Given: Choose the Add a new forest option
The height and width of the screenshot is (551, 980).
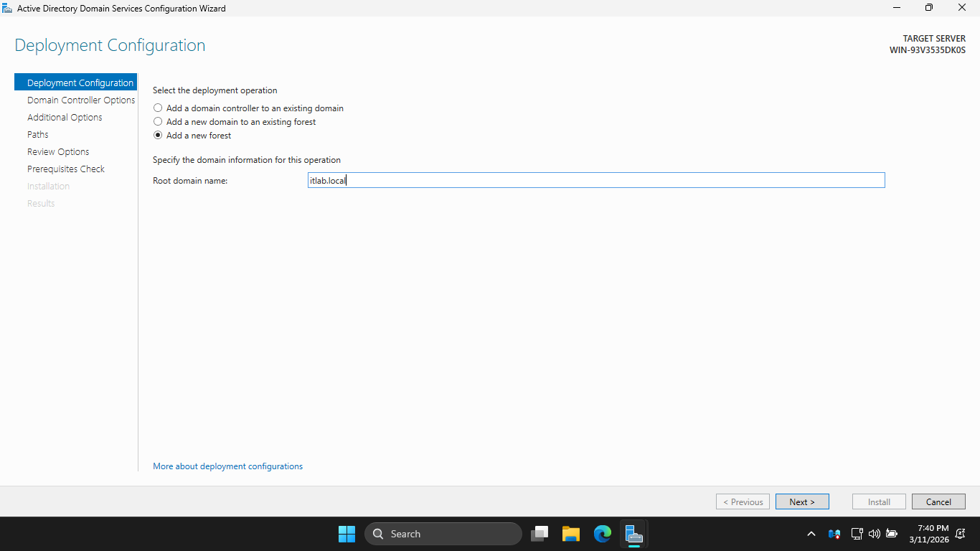Looking at the screenshot, I should coord(158,136).
